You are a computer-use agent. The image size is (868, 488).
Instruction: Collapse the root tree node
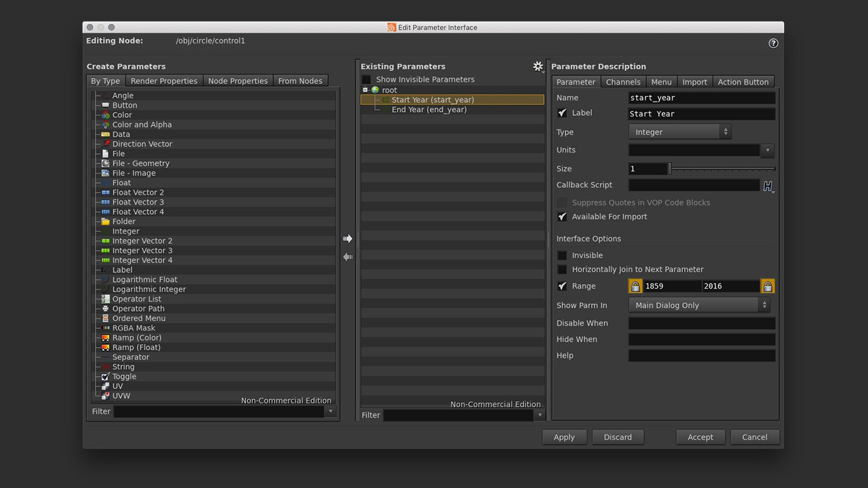[x=365, y=89]
